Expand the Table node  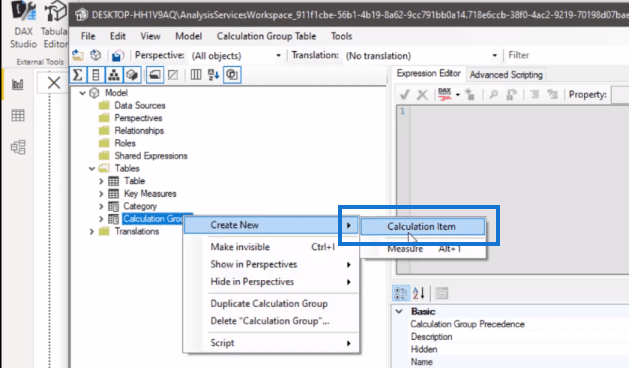pyautogui.click(x=101, y=181)
